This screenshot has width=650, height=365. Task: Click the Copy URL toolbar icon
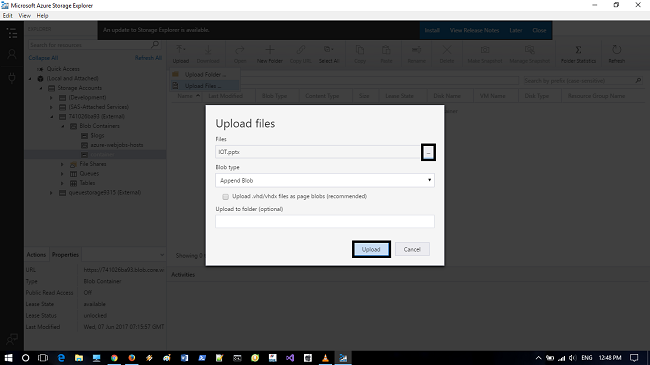pos(301,50)
